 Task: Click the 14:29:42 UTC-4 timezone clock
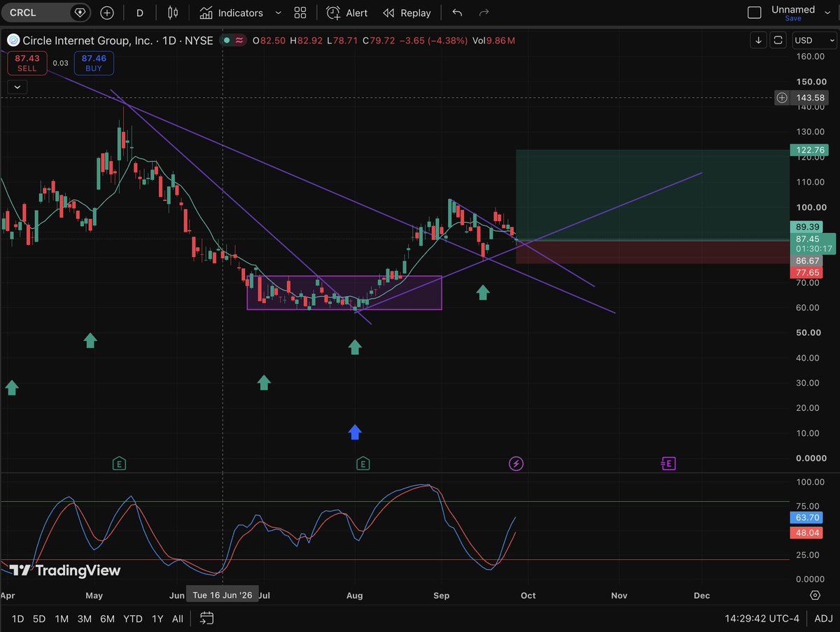coord(762,619)
